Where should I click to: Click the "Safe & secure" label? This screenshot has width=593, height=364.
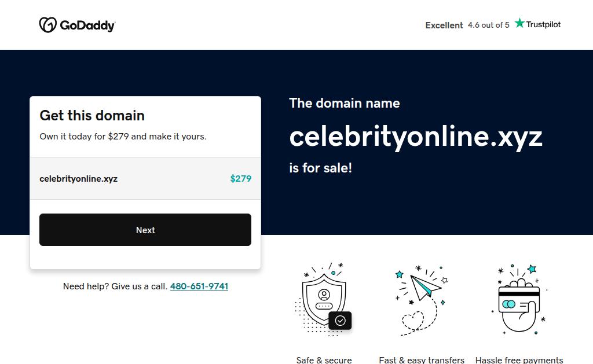point(324,360)
